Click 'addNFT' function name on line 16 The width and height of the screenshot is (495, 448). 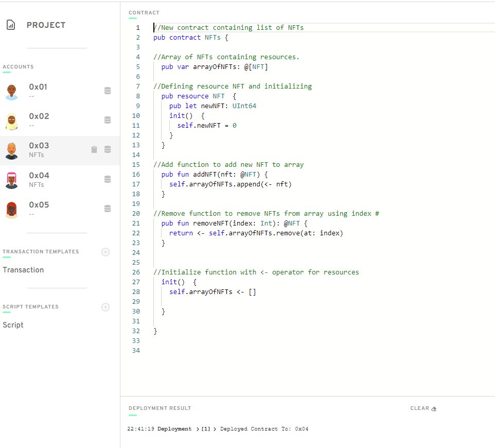tap(205, 175)
